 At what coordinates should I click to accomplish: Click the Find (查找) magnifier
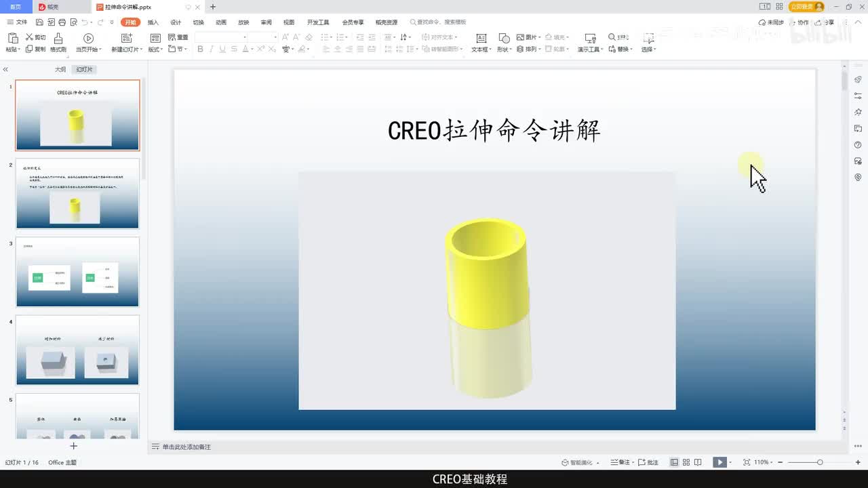612,37
